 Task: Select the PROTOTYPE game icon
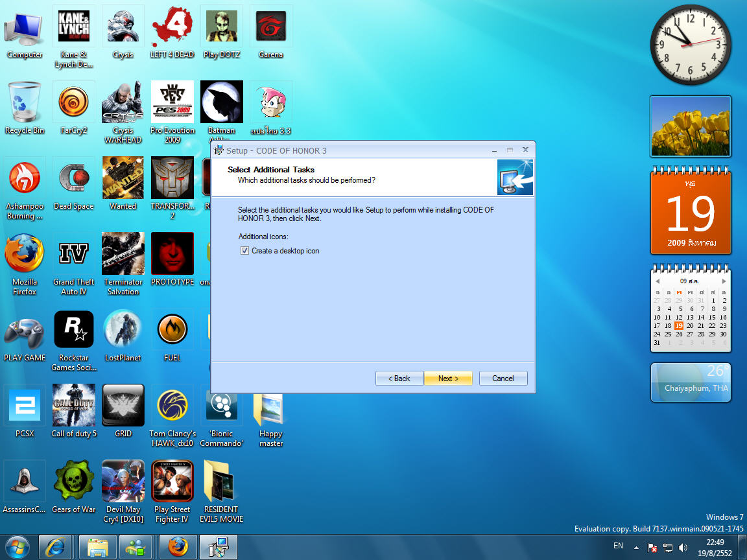[x=172, y=260]
